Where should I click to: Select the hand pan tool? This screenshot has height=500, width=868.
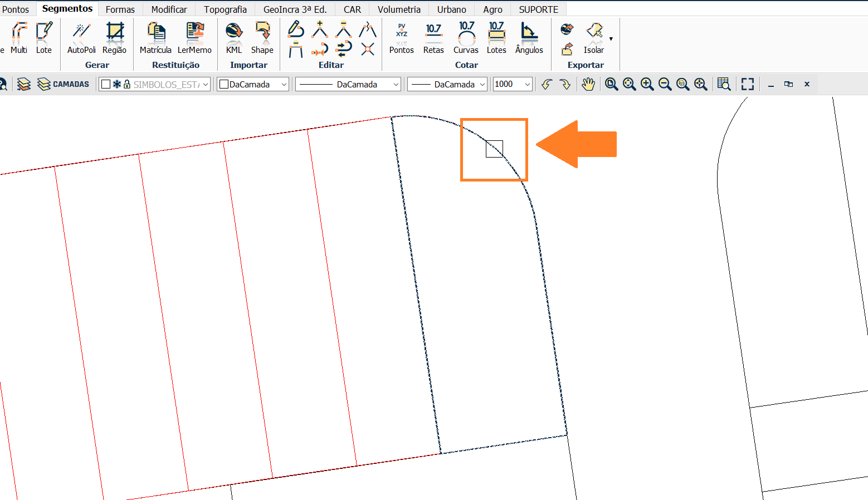click(x=588, y=84)
